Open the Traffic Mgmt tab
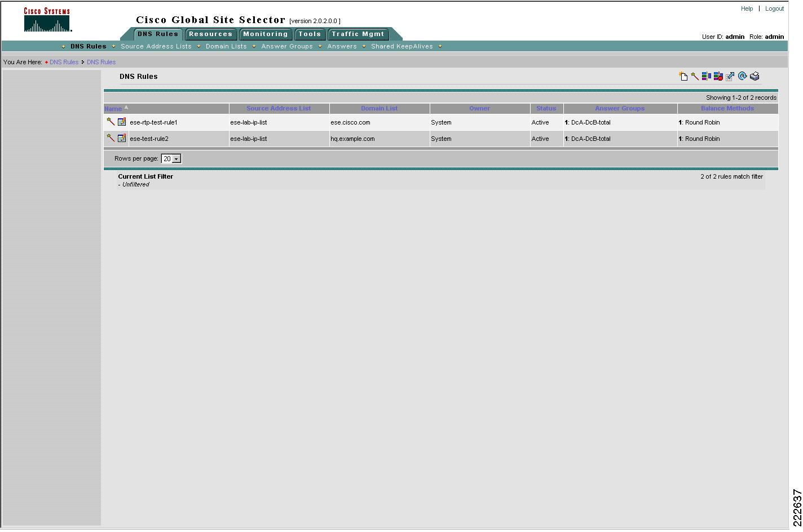The height and width of the screenshot is (532, 803). (x=358, y=34)
